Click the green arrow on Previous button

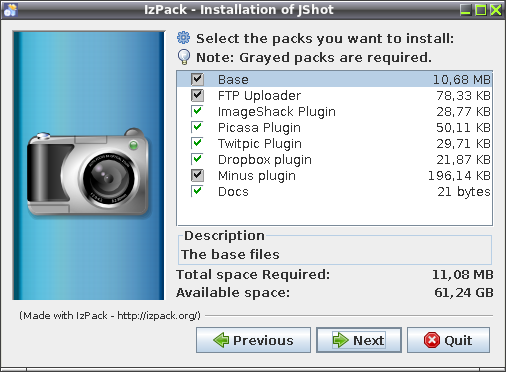click(221, 340)
